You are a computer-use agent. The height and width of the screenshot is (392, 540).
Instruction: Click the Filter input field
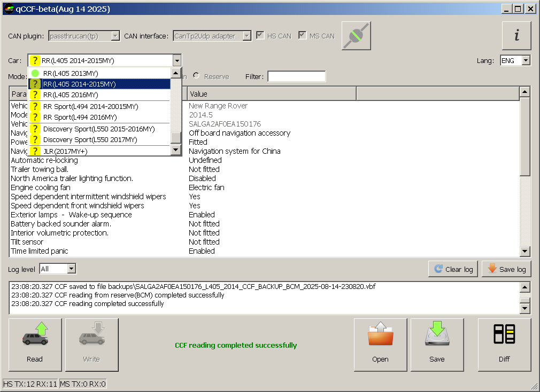(297, 76)
